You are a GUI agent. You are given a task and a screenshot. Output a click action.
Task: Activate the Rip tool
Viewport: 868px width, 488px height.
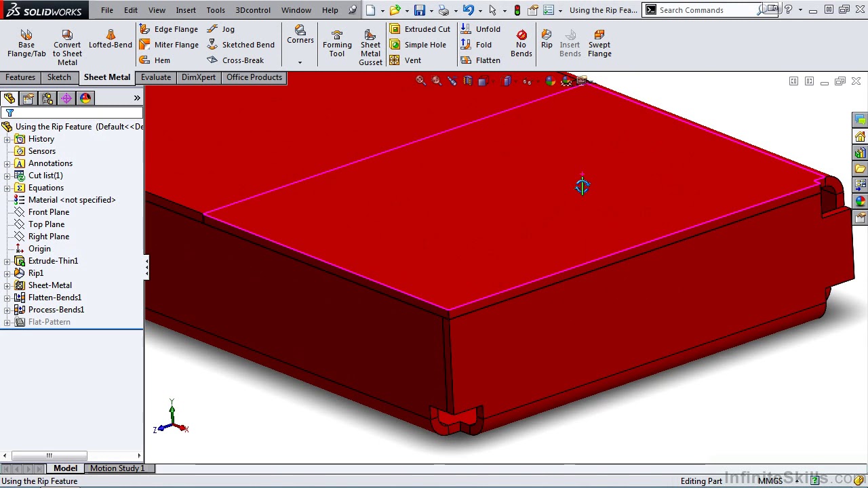pyautogui.click(x=547, y=39)
